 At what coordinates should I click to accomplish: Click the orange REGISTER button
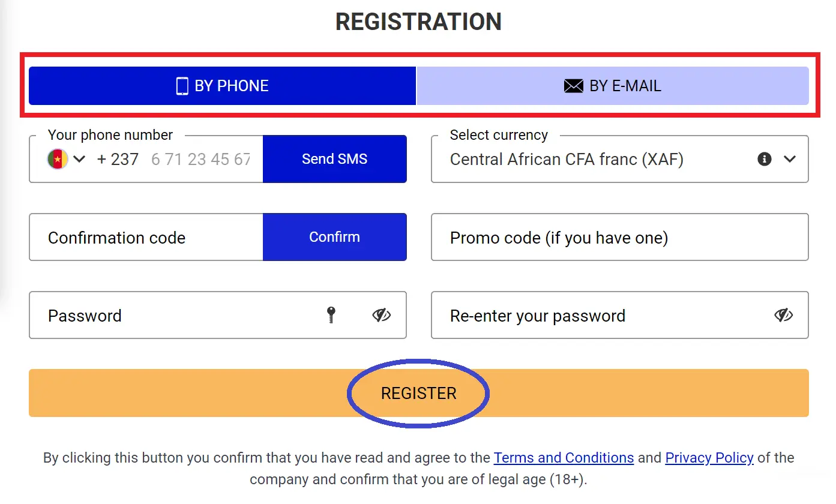[418, 393]
